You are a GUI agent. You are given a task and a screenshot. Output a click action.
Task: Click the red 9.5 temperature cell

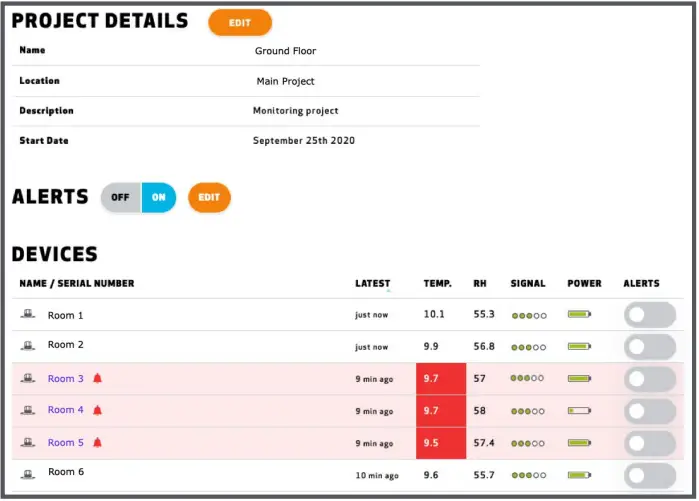pyautogui.click(x=441, y=443)
